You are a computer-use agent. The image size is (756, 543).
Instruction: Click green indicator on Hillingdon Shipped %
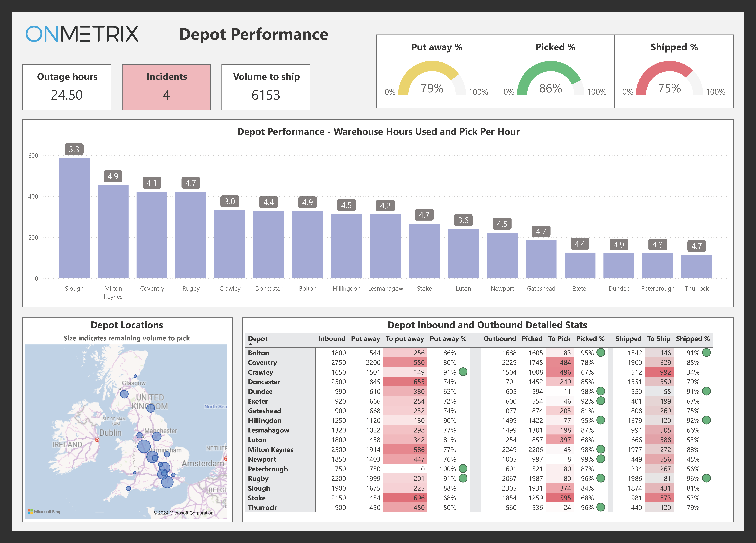(x=706, y=420)
